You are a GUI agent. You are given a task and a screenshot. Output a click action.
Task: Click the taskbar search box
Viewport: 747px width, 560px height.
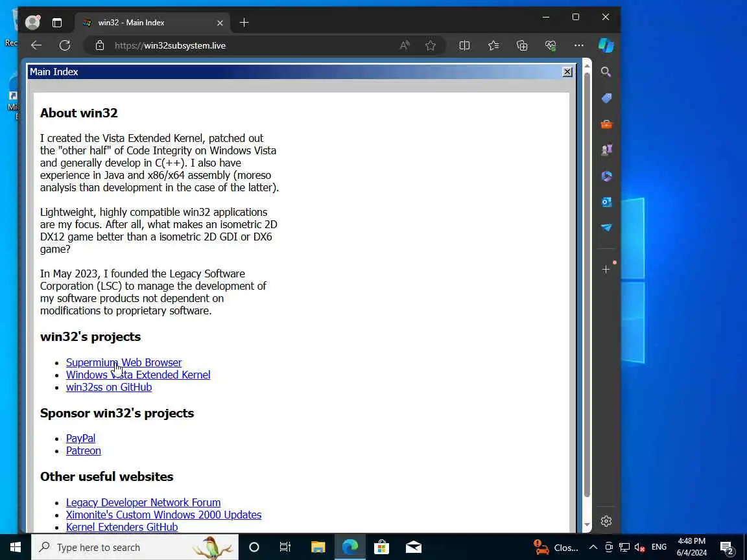(135, 547)
